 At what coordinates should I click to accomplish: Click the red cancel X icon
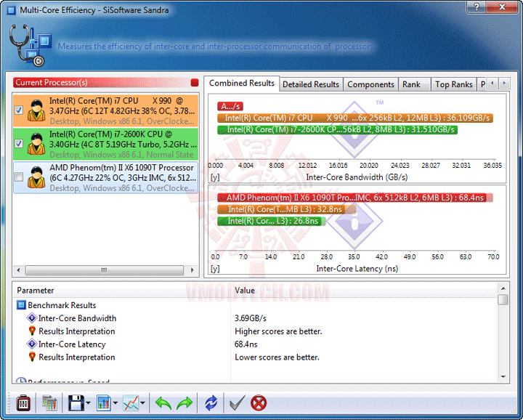(259, 403)
